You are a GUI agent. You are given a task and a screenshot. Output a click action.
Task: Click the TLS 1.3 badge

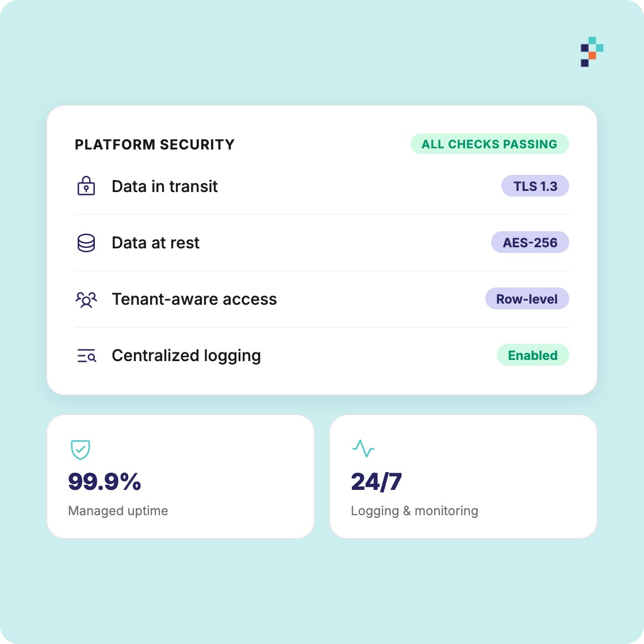[535, 186]
